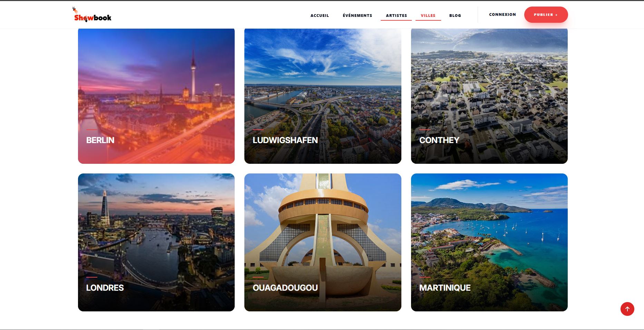
Task: Select the Ouagadougou monument card
Action: [x=323, y=242]
